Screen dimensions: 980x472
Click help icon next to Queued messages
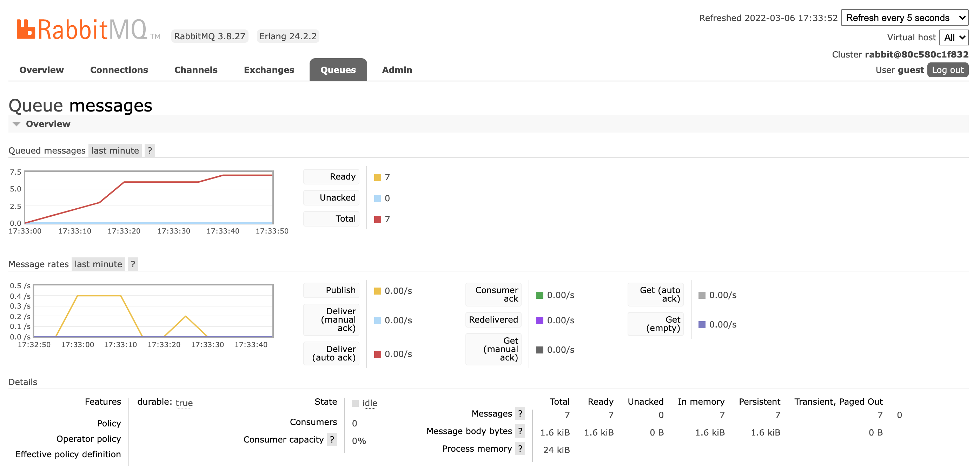click(x=150, y=151)
